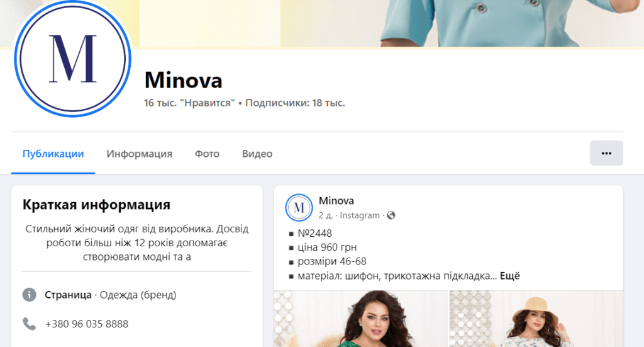This screenshot has width=644, height=347.
Task: Click the 'розміри 46-68' line
Action: pos(332,261)
